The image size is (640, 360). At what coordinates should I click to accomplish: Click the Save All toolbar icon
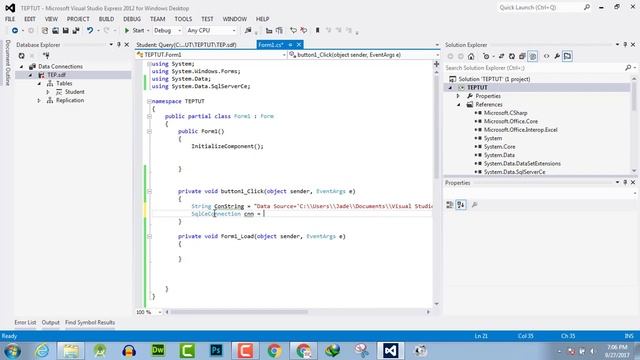[x=76, y=31]
